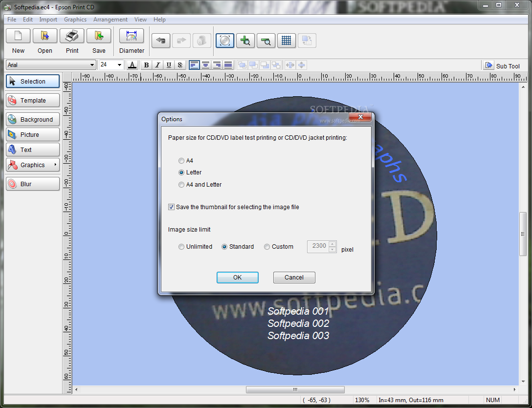This screenshot has width=532, height=408.
Task: Open the Help menu
Action: (x=159, y=20)
